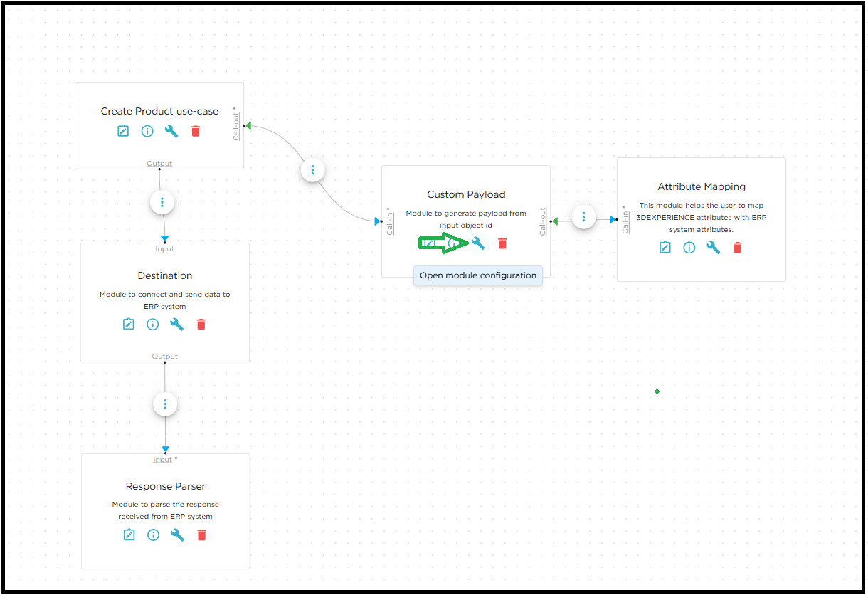Delete the Attribute Mapping module
This screenshot has height=595, width=868.
[x=737, y=248]
